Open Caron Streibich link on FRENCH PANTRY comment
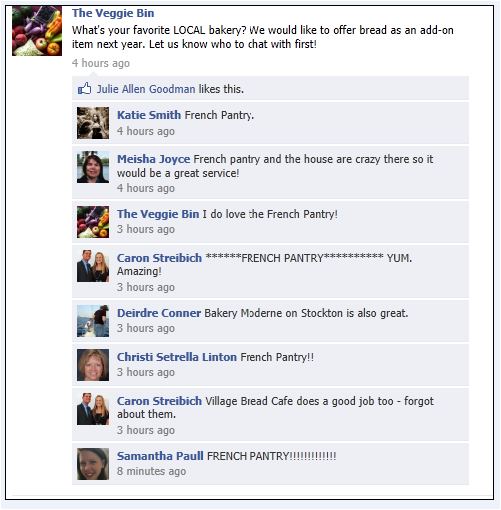Image resolution: width=501 pixels, height=510 pixels. pos(159,258)
